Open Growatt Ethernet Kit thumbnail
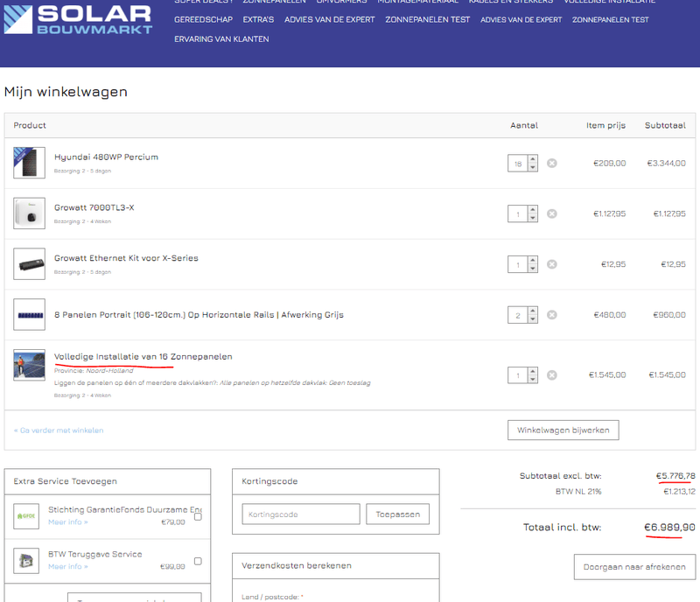Image resolution: width=700 pixels, height=602 pixels. point(29,263)
